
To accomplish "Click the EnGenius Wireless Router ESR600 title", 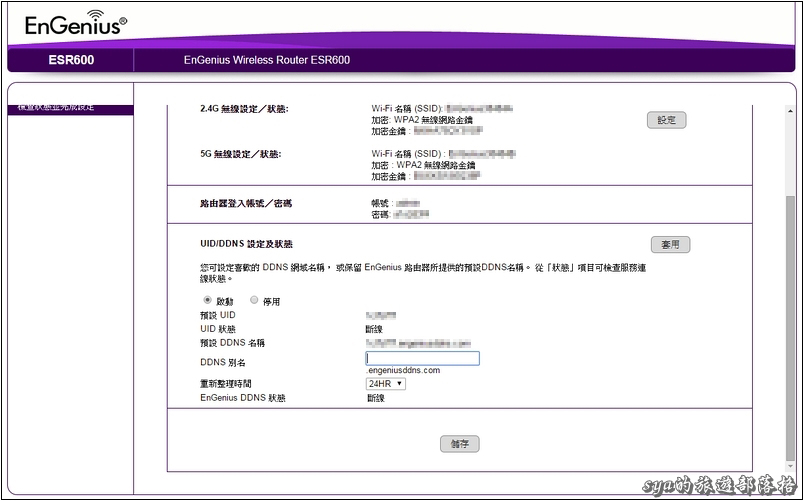I will click(x=267, y=60).
